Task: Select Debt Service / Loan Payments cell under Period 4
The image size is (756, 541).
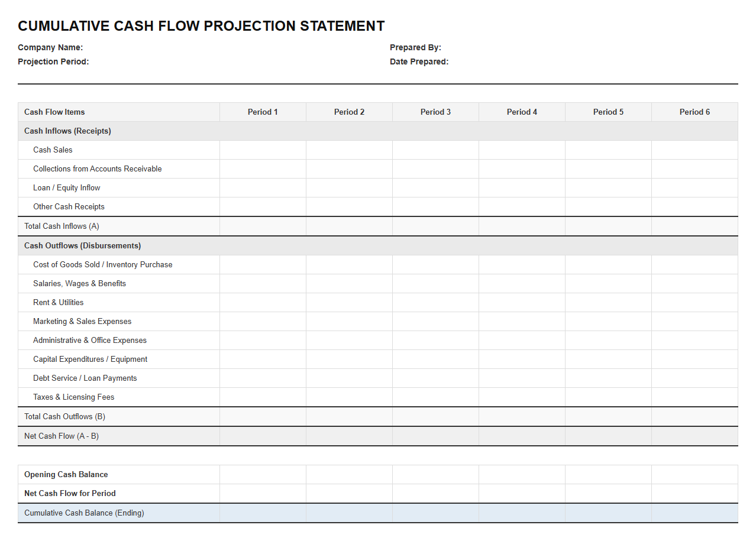Action: (522, 378)
